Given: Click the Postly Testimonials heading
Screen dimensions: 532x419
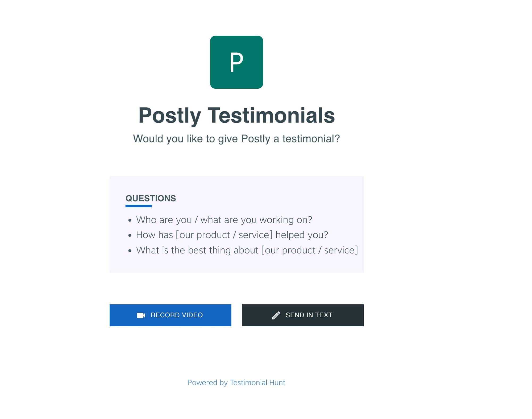Looking at the screenshot, I should coord(236,116).
